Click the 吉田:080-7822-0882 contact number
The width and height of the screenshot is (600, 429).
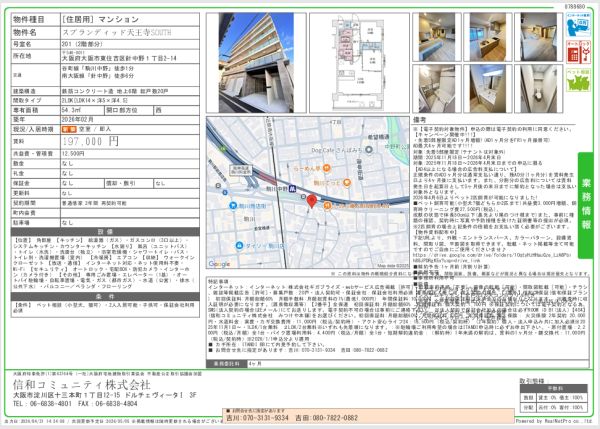tap(326, 418)
